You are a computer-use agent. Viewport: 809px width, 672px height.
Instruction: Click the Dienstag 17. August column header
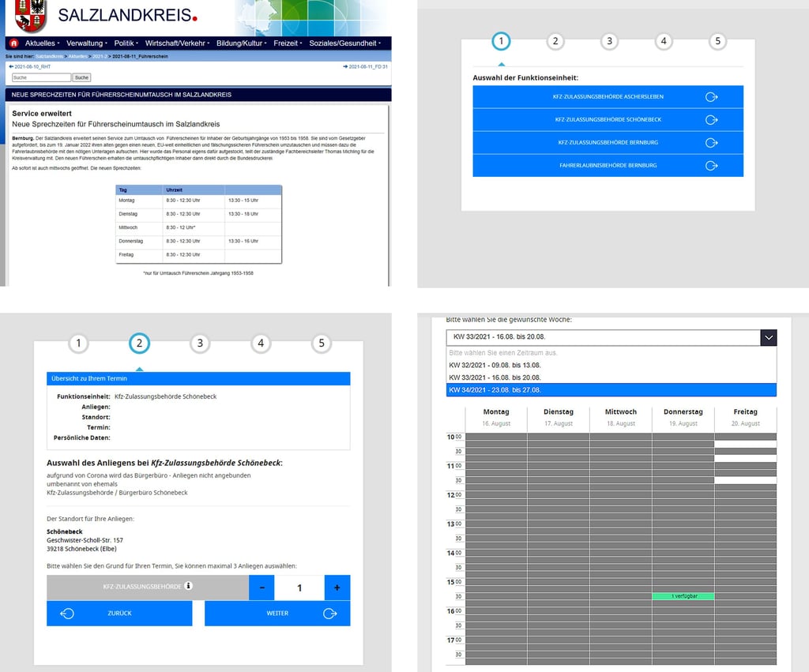click(x=559, y=417)
